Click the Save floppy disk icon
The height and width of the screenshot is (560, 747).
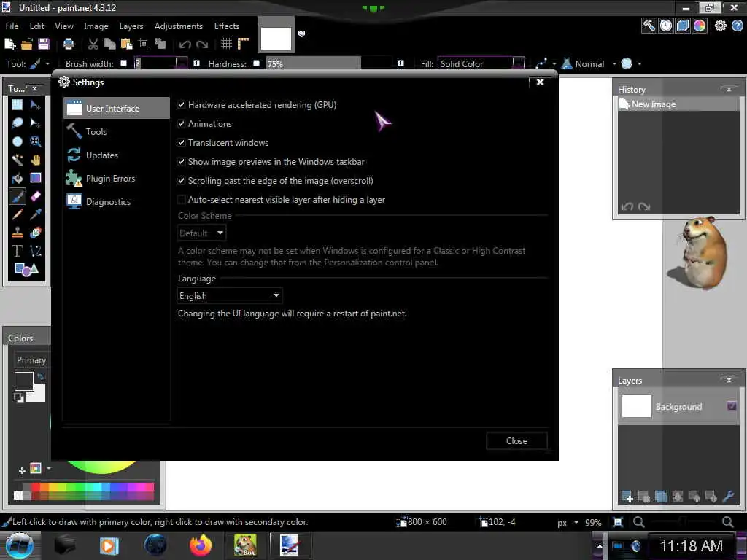(x=44, y=44)
